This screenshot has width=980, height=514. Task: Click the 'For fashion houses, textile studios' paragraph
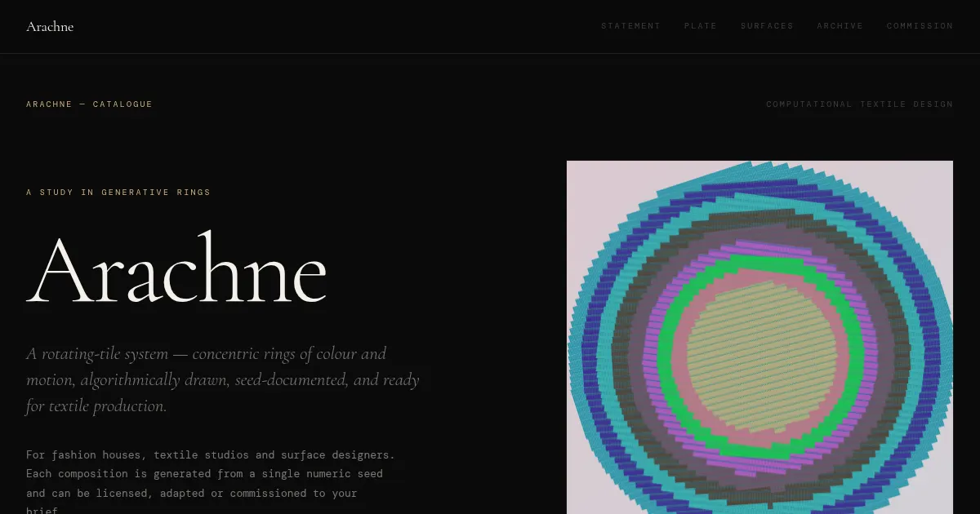(x=211, y=483)
